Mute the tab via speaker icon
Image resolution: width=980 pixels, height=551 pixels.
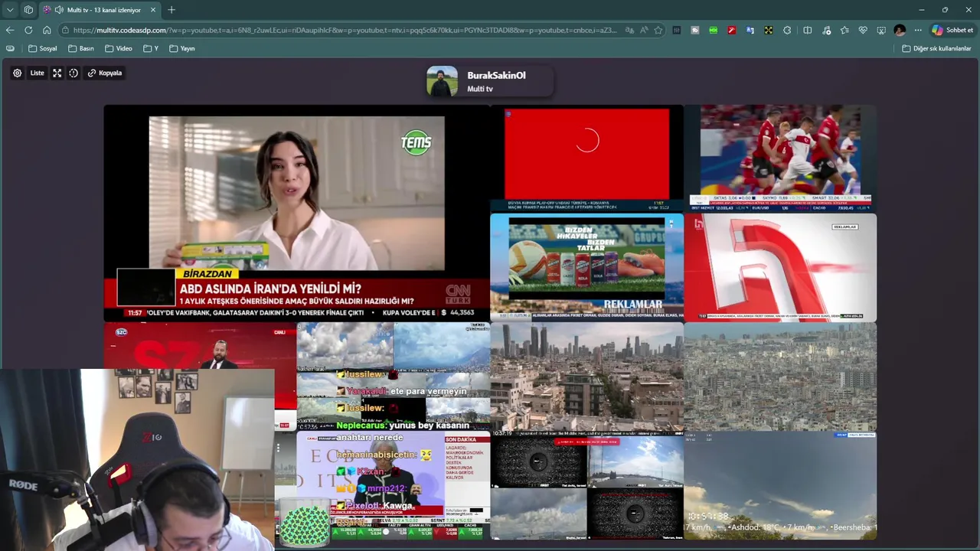click(x=59, y=10)
